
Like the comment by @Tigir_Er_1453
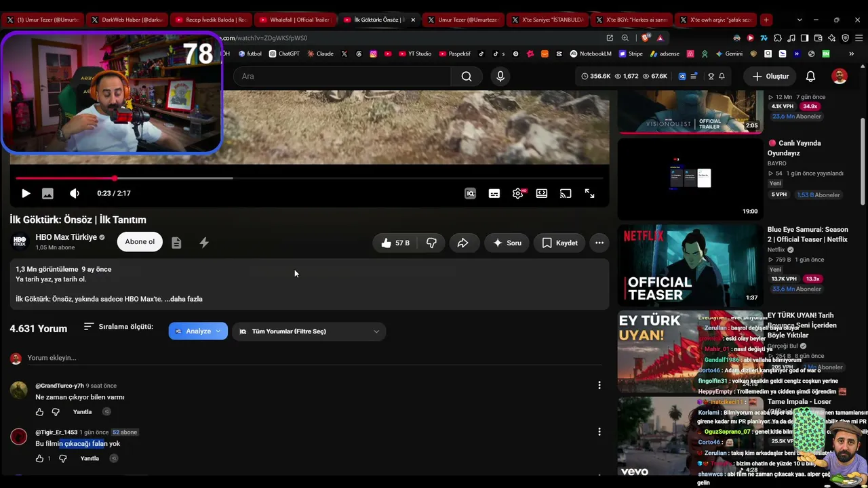point(39,459)
